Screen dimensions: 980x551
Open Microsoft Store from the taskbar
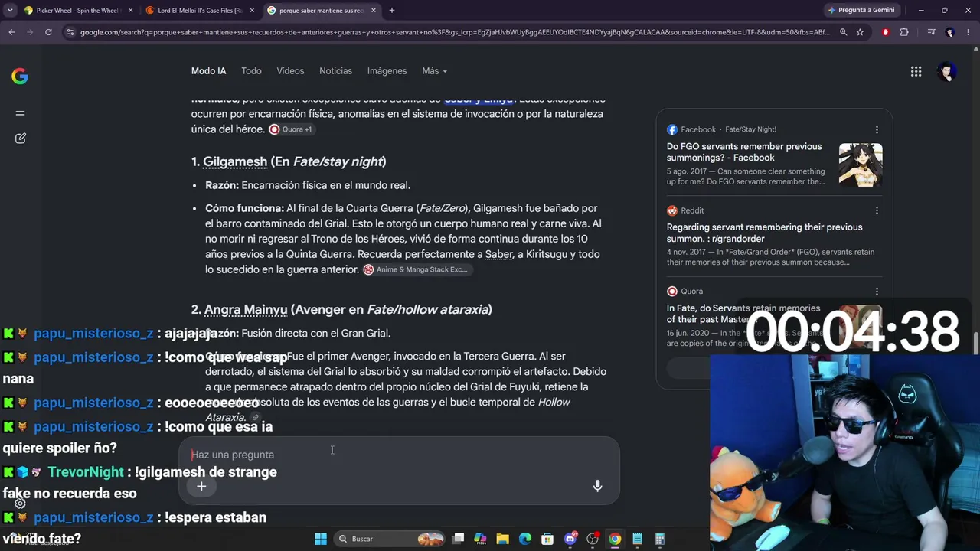click(x=547, y=539)
